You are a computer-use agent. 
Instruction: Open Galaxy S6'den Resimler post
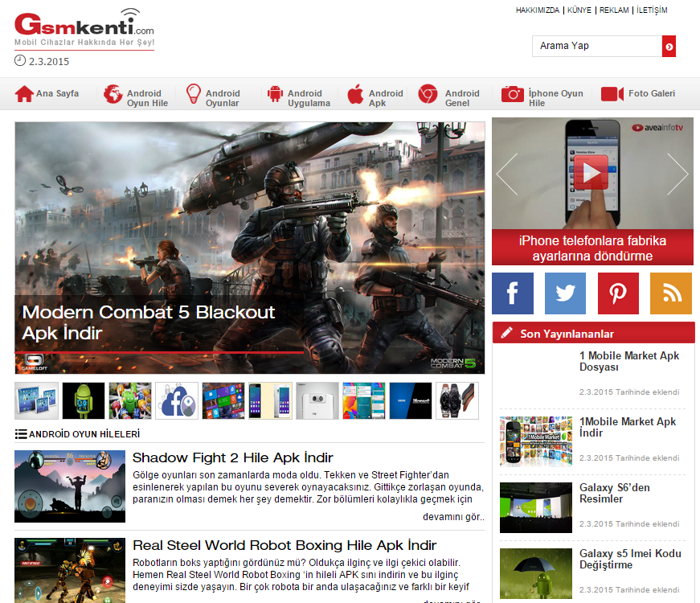[x=614, y=493]
